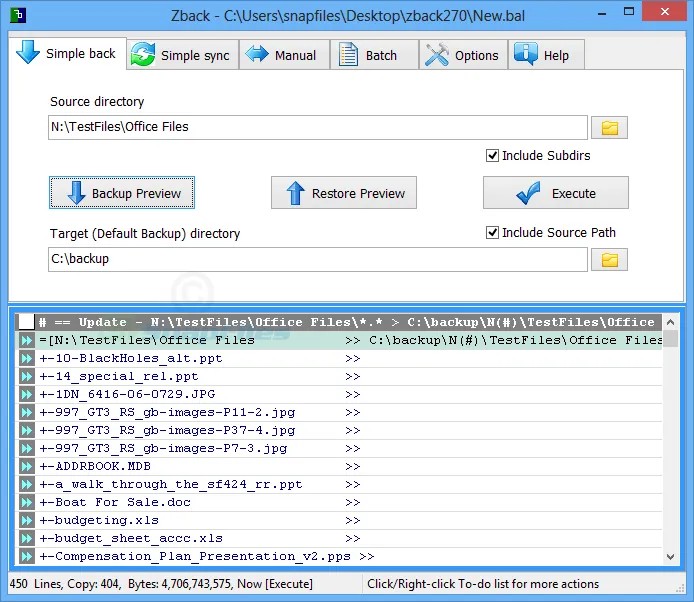This screenshot has height=602, width=694.
Task: Click the checkbox in the Update header row
Action: pyautogui.click(x=27, y=322)
